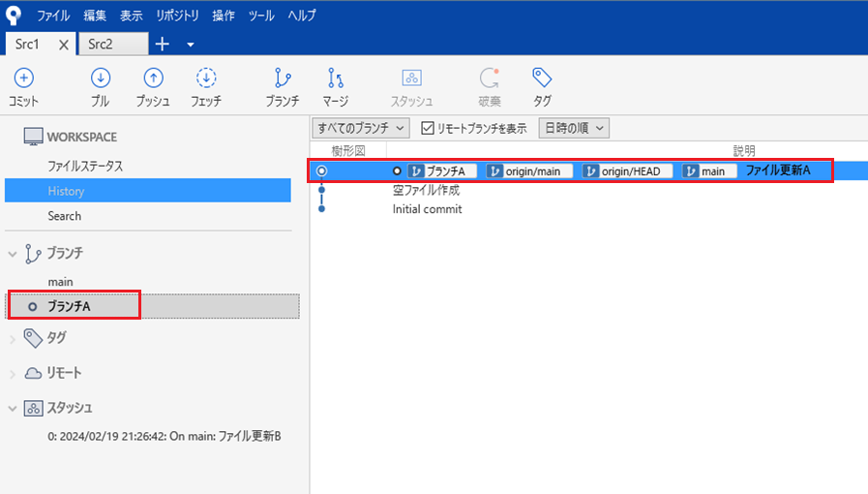Add a new tab with plus button

pos(163,45)
